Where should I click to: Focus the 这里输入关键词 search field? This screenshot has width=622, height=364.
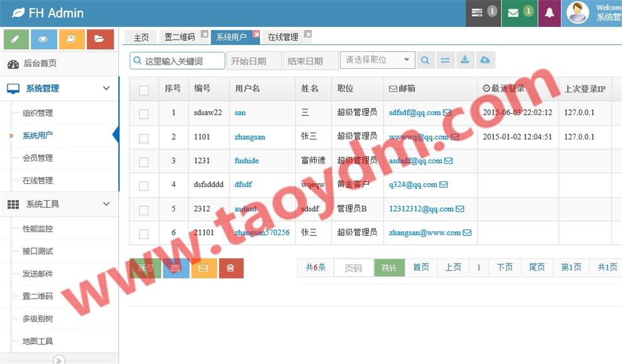tap(177, 61)
